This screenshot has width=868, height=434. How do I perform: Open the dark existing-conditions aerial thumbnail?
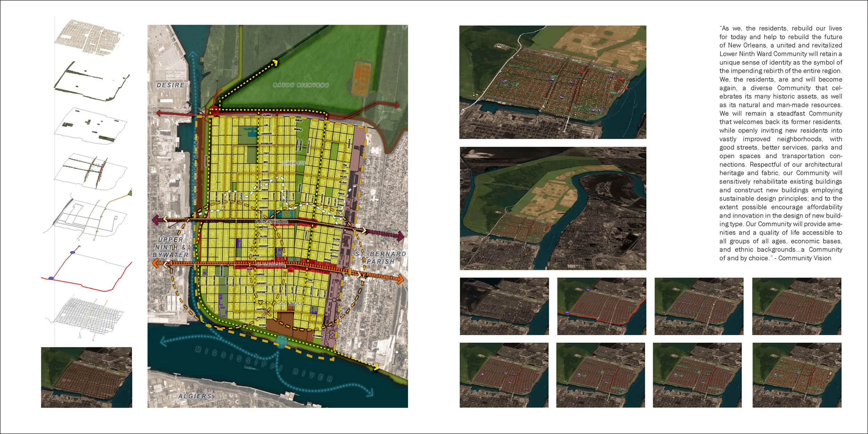coord(504,306)
